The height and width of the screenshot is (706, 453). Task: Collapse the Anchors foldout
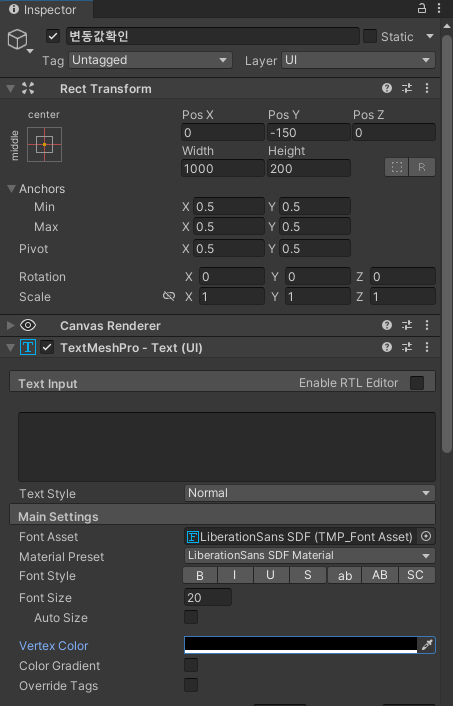12,189
